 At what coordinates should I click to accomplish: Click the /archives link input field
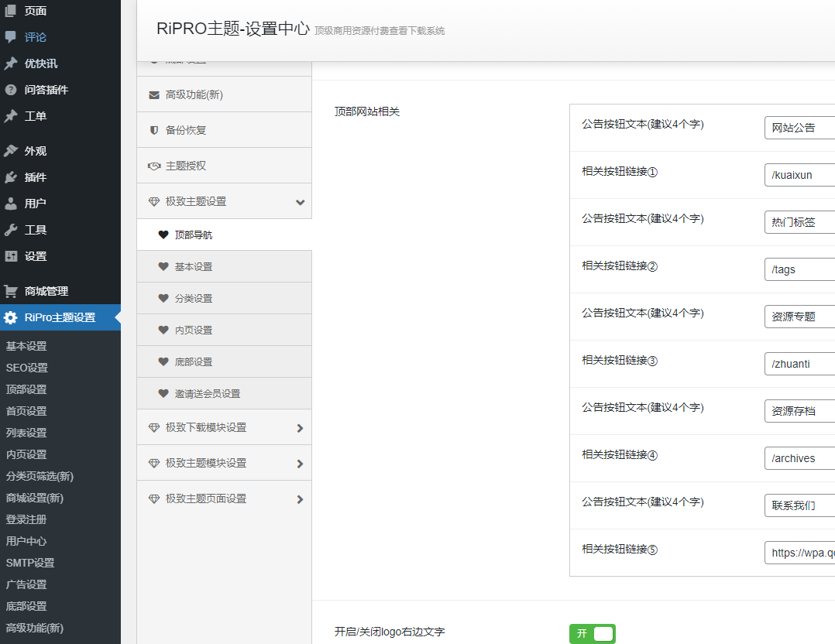coord(799,458)
